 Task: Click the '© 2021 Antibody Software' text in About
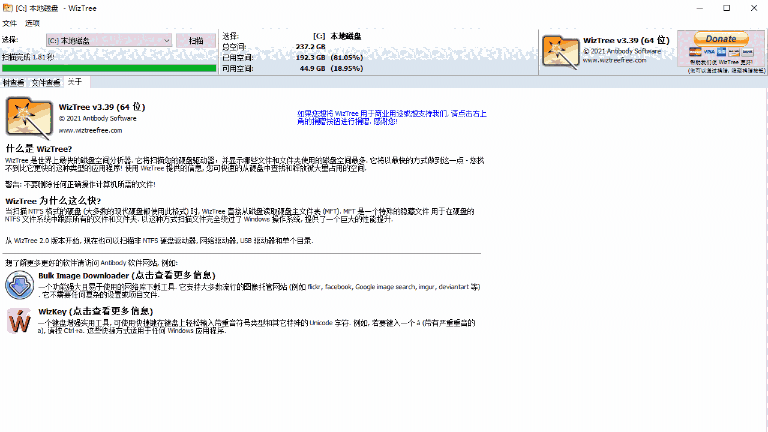coord(97,119)
